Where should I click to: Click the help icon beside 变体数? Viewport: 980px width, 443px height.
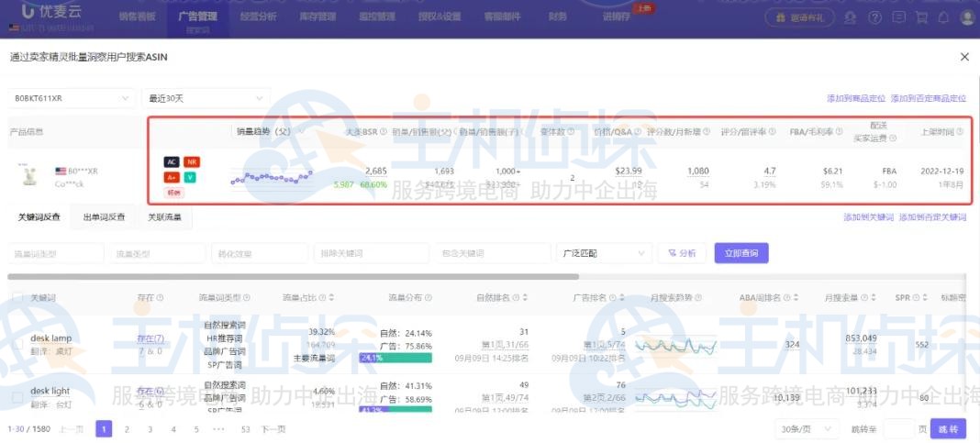(x=571, y=132)
